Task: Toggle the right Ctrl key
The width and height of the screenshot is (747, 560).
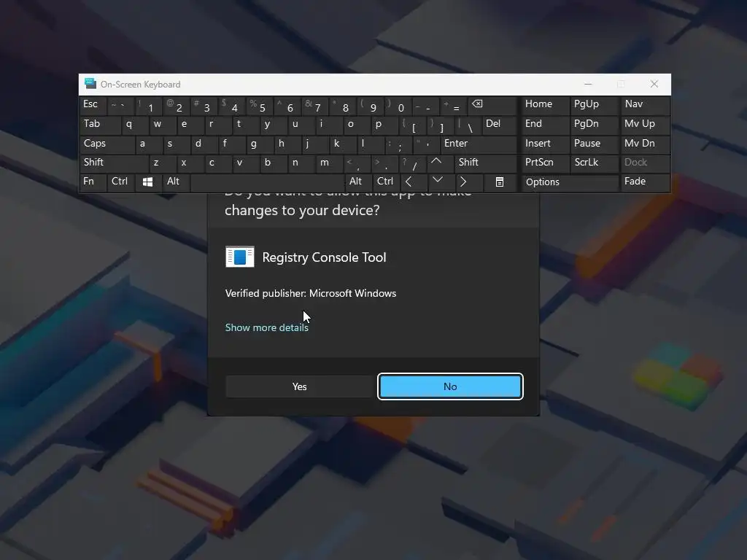Action: (386, 182)
